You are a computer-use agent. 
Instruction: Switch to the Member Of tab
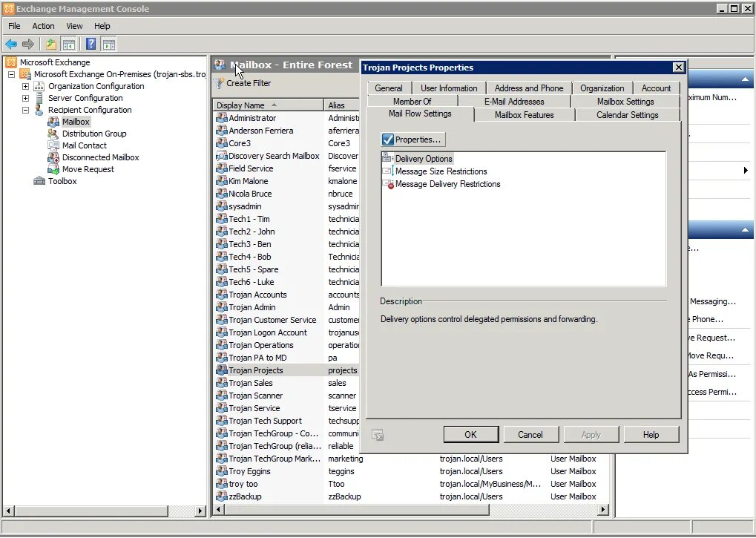click(412, 101)
